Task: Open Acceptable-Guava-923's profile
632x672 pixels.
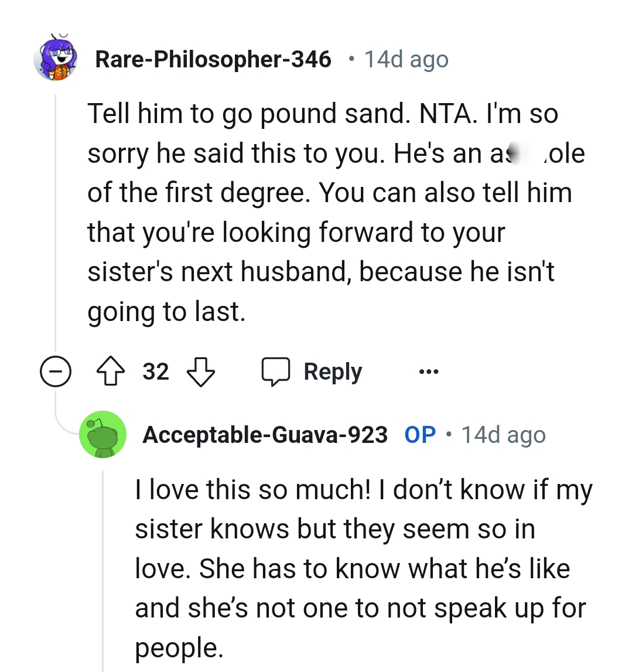Action: click(265, 435)
